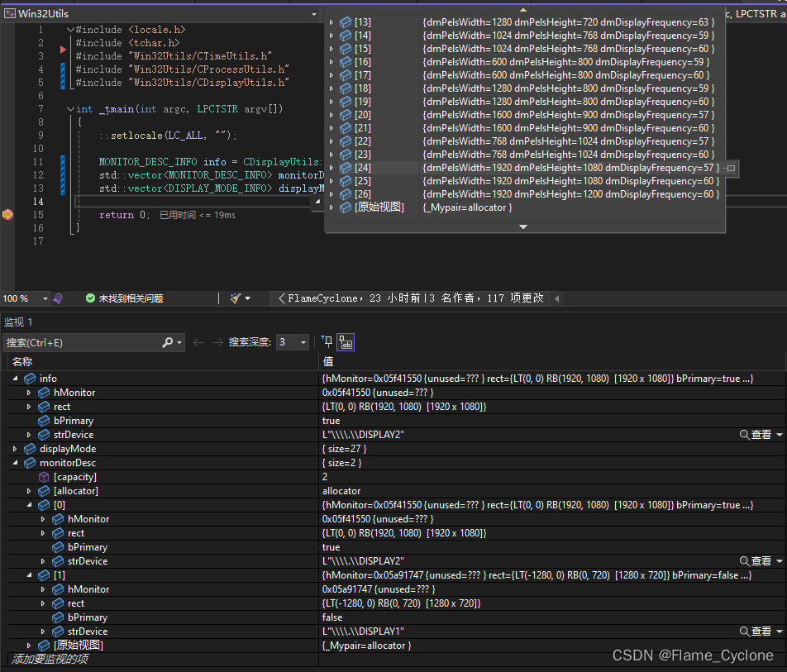Viewport: 787px width, 672px height.
Task: Toggle the highlighted watch toolbar button
Action: tap(346, 342)
